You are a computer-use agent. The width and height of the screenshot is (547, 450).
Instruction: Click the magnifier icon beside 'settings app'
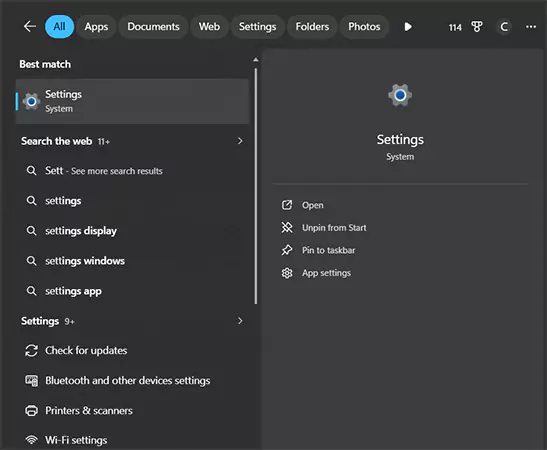pyautogui.click(x=31, y=291)
